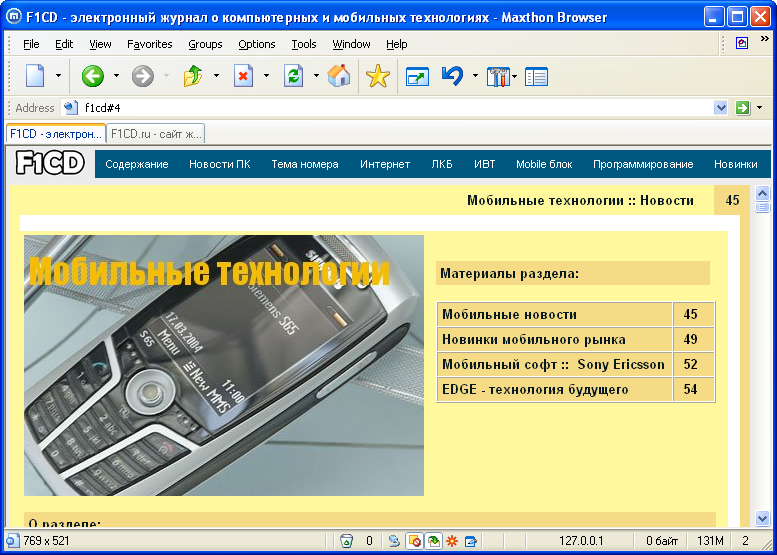
Task: Click the full screen window icon
Action: pos(417,77)
